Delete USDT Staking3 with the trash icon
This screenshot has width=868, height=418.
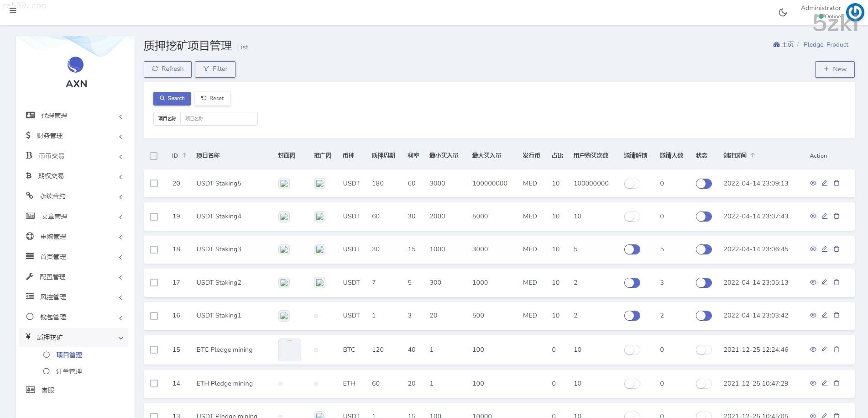coord(837,249)
